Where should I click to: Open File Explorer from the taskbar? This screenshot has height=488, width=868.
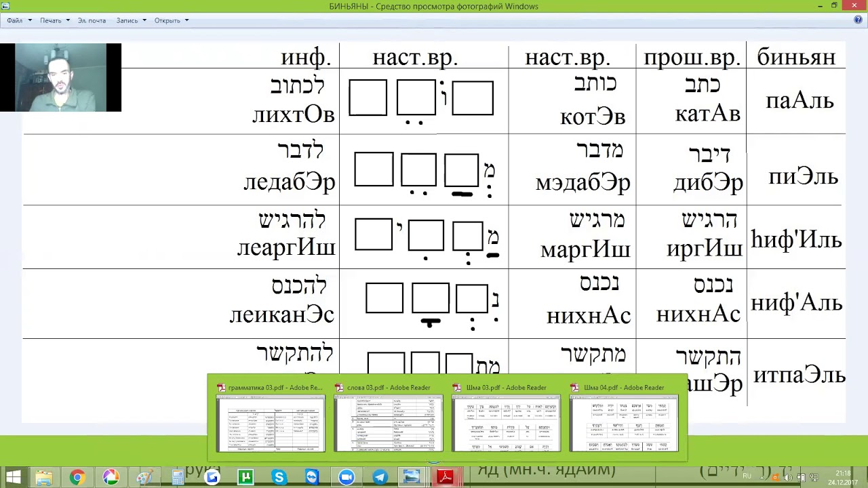(44, 477)
